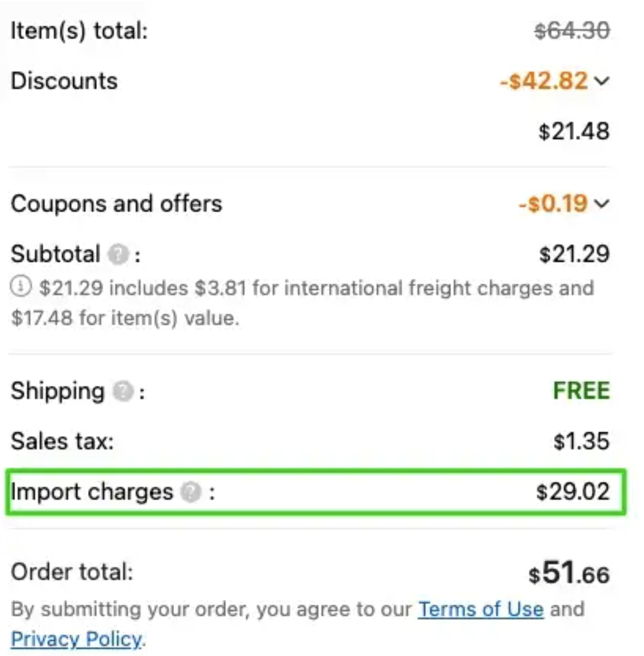Expand the Discounts chevron arrow
The height and width of the screenshot is (656, 644).
click(x=602, y=81)
